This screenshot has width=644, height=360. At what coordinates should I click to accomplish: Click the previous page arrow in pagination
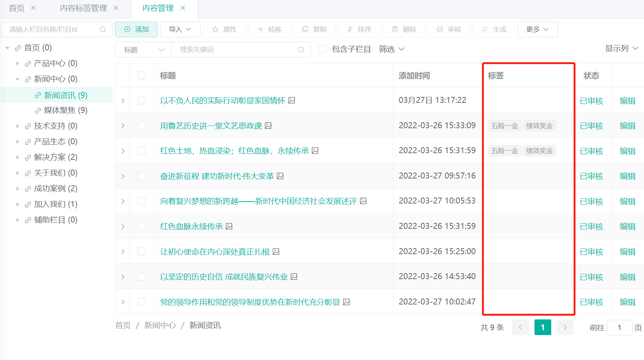pos(520,327)
